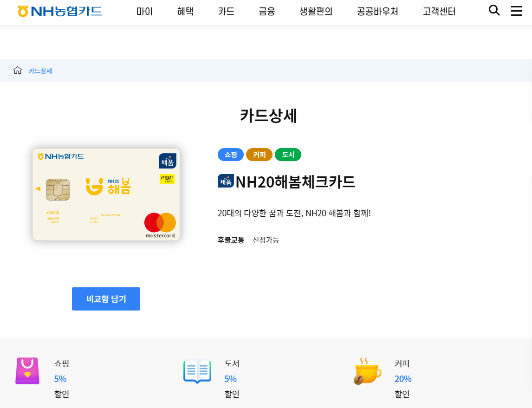Go to home via house icon
The width and height of the screenshot is (532, 408).
click(x=18, y=70)
